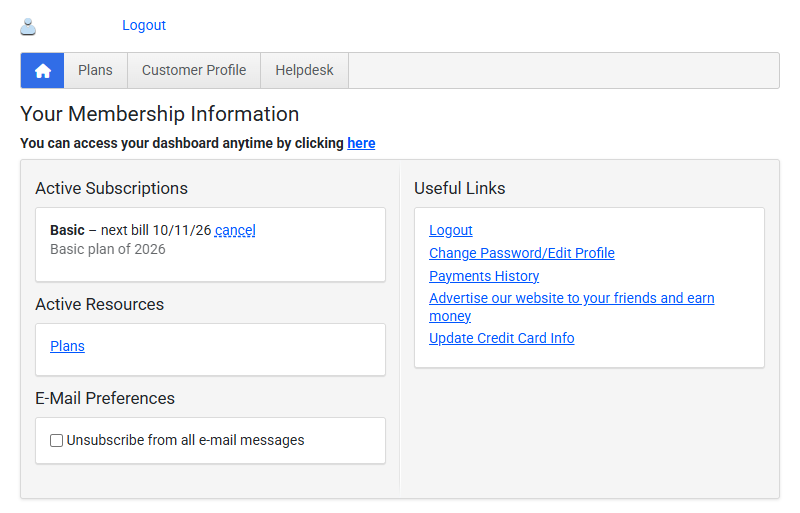The width and height of the screenshot is (800, 513).
Task: Click the 'Active Resources' heading
Action: pyautogui.click(x=99, y=304)
